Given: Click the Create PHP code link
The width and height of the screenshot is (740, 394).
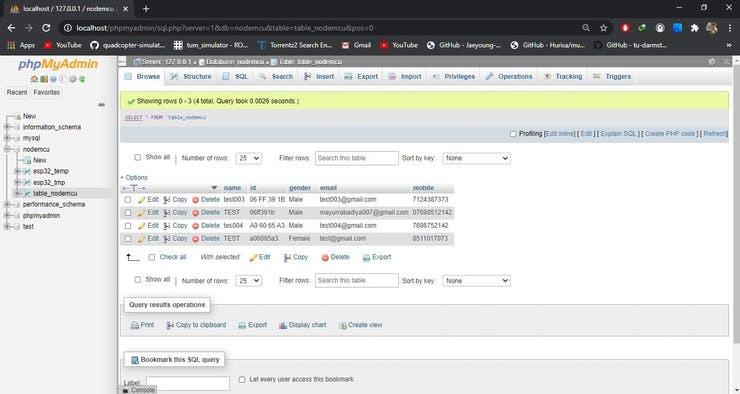Looking at the screenshot, I should tap(670, 134).
